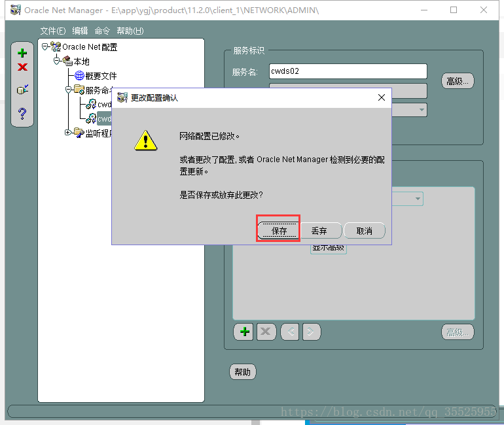Click the 本地 node icon
The width and height of the screenshot is (504, 425).
[67, 61]
